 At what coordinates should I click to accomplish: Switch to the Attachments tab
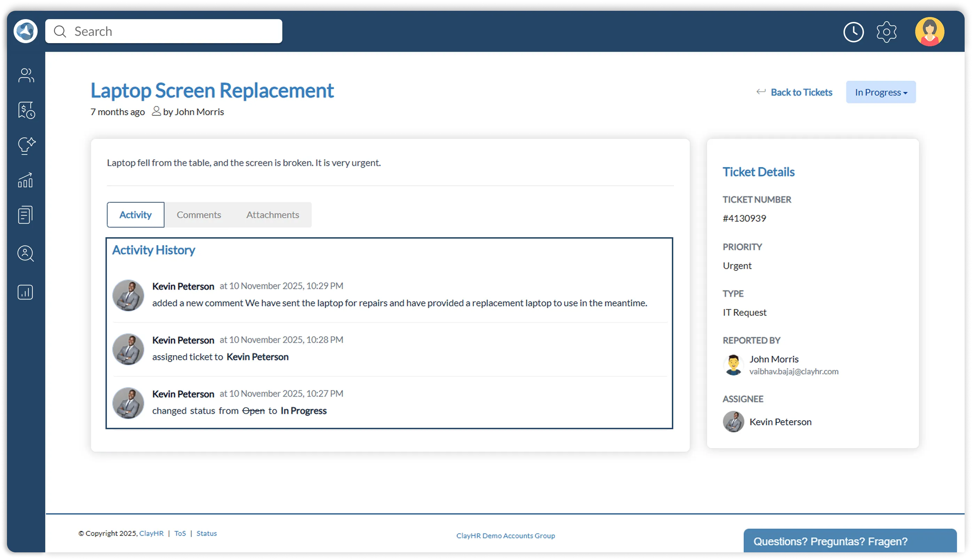[x=273, y=215]
